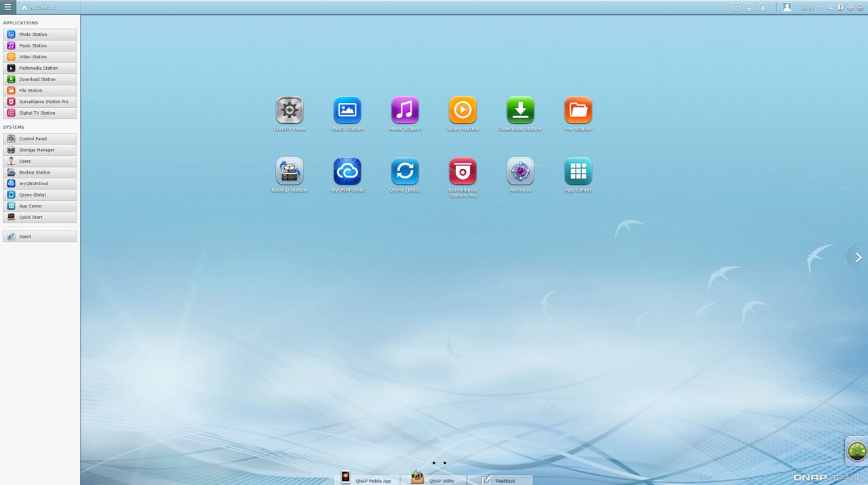Open desktop preferences icon in top bar
The width and height of the screenshot is (868, 485).
pos(861,7)
